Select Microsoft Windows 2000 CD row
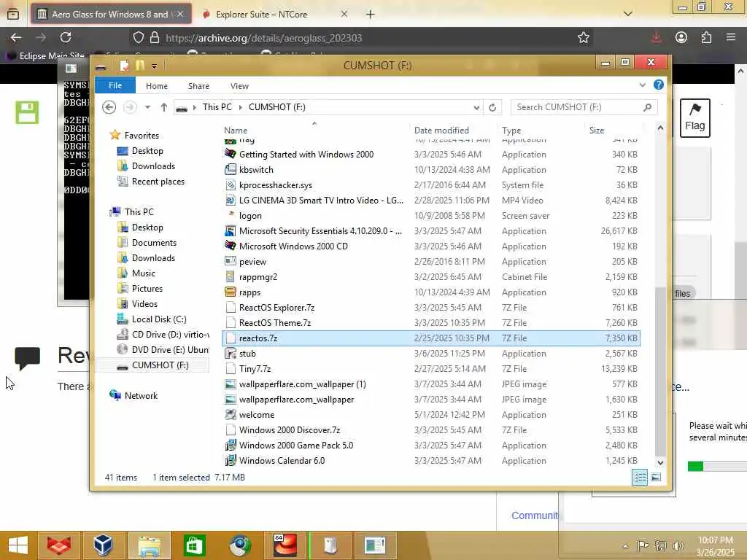Image resolution: width=747 pixels, height=560 pixels. point(430,246)
